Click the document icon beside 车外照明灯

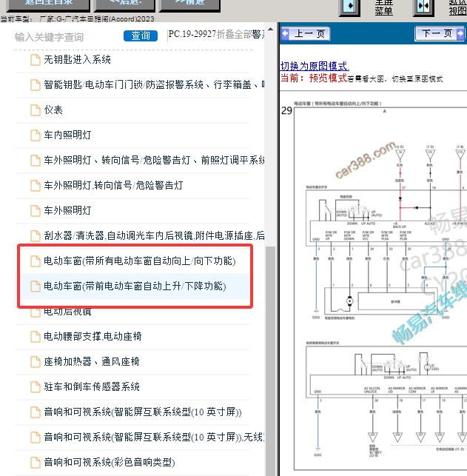pos(35,210)
